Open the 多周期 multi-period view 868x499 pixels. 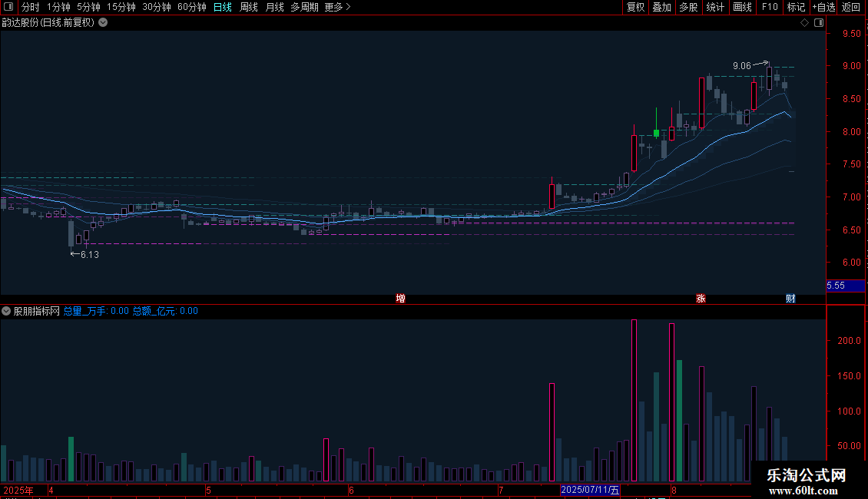click(x=304, y=7)
